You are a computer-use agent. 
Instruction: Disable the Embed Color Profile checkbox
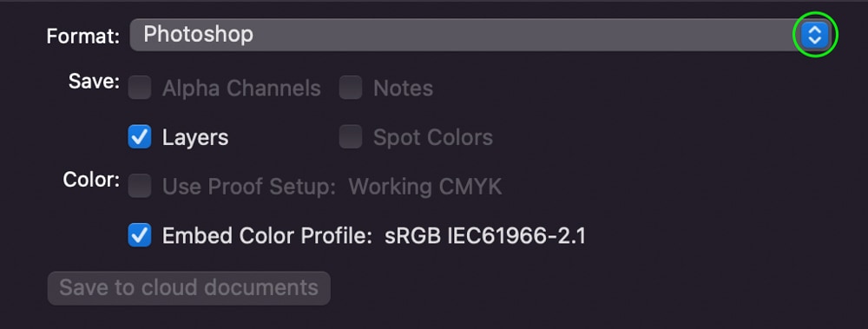click(140, 235)
